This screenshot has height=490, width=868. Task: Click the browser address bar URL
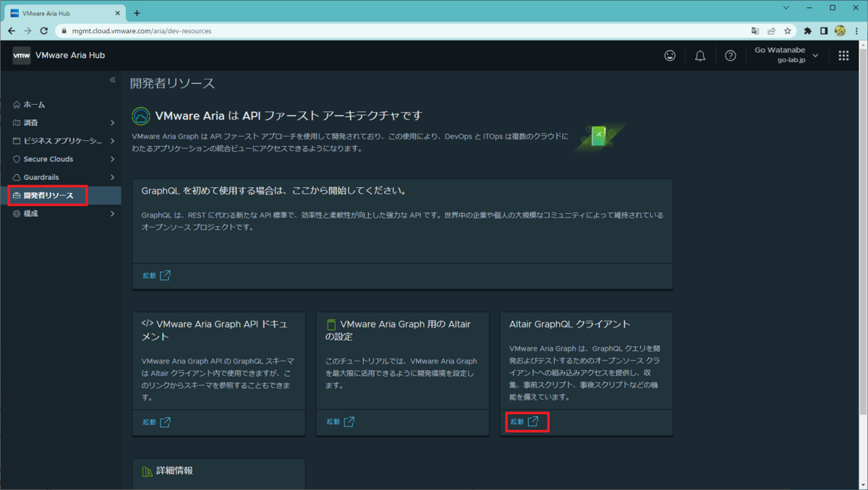142,31
